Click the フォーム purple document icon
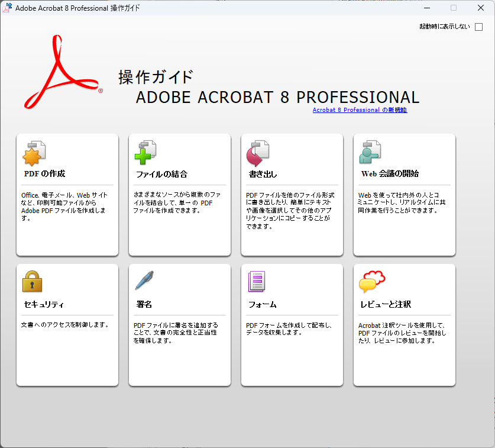 point(257,281)
